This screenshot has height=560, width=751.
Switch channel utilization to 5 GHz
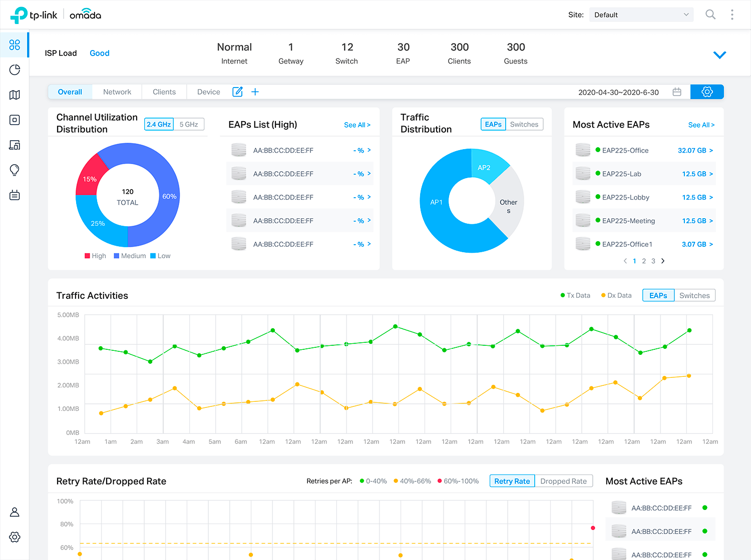(x=189, y=125)
